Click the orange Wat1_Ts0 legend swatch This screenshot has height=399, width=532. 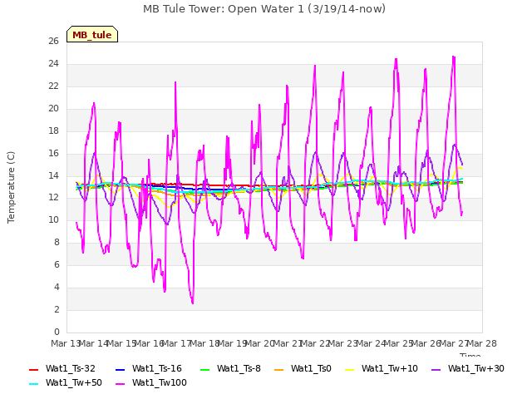coord(279,369)
